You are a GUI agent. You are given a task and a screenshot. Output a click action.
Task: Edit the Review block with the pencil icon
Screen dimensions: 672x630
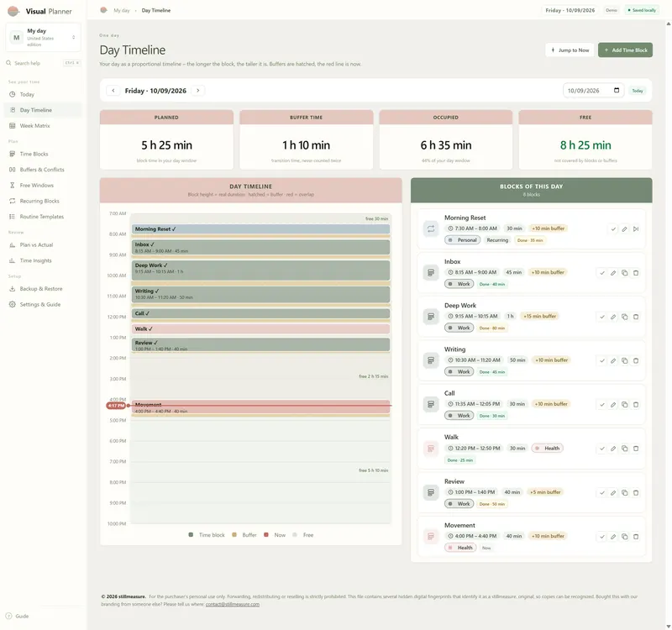coord(613,493)
